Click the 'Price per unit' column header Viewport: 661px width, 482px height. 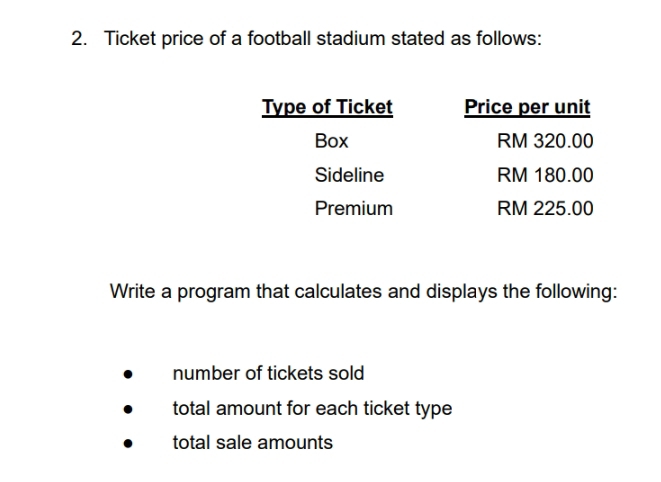(x=527, y=107)
